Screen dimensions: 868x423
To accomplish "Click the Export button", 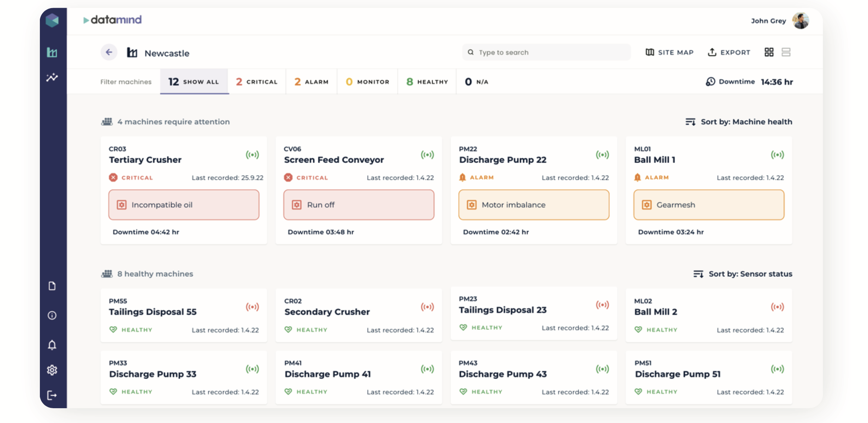I will (729, 52).
